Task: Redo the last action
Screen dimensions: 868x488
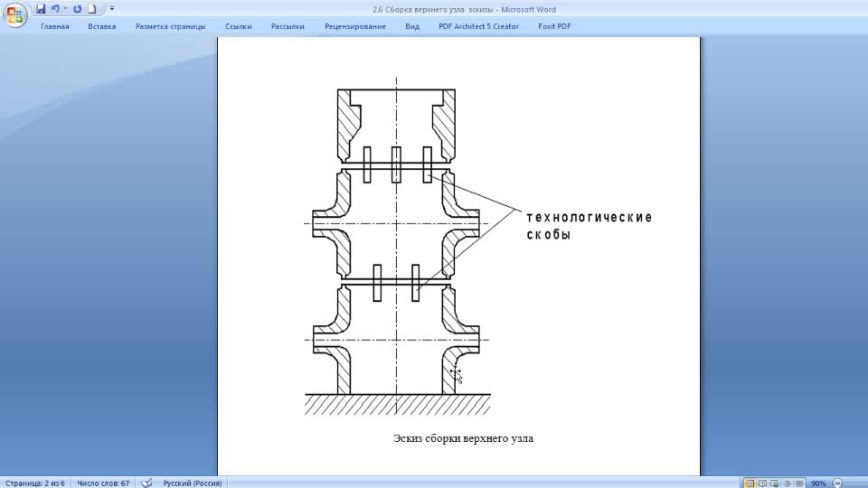Action: pos(77,9)
